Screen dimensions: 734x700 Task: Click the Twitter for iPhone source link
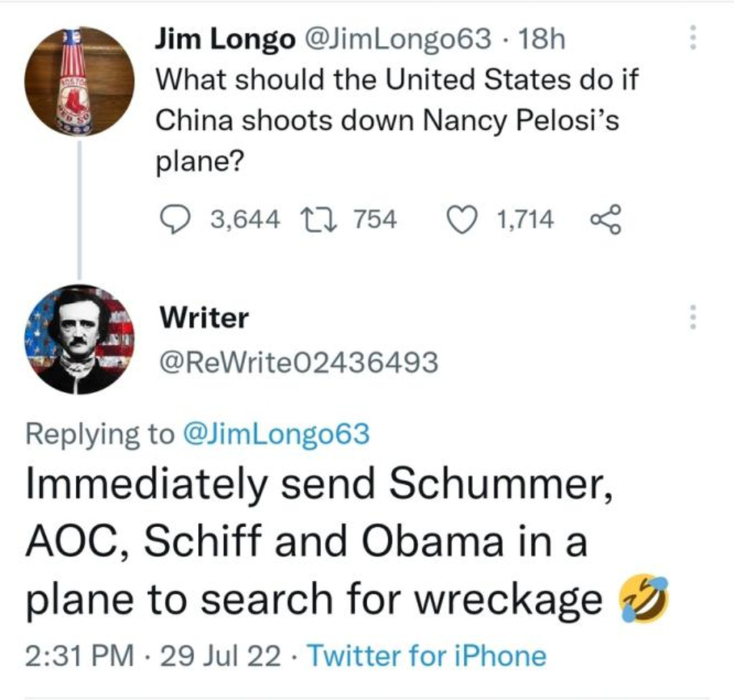click(426, 656)
